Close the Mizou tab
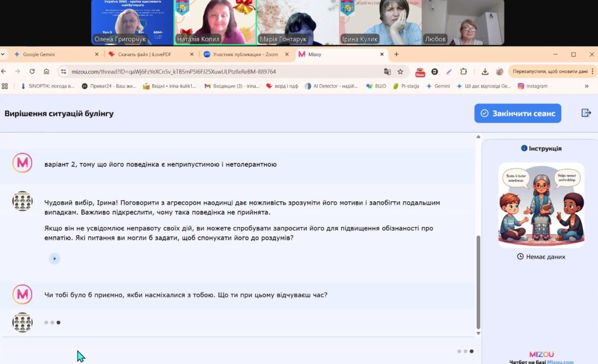Screen dimensions: 598x364 382,54
